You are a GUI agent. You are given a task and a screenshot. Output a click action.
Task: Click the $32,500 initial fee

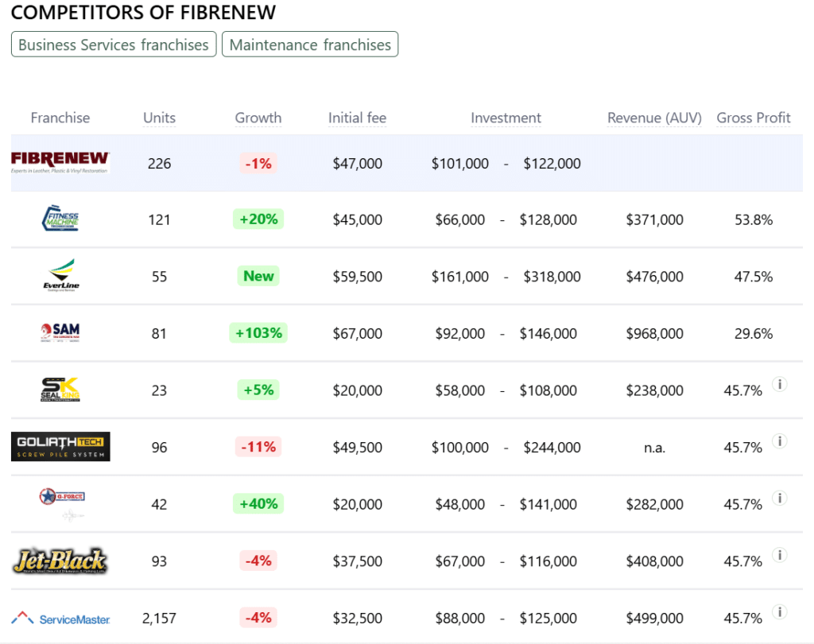point(357,618)
